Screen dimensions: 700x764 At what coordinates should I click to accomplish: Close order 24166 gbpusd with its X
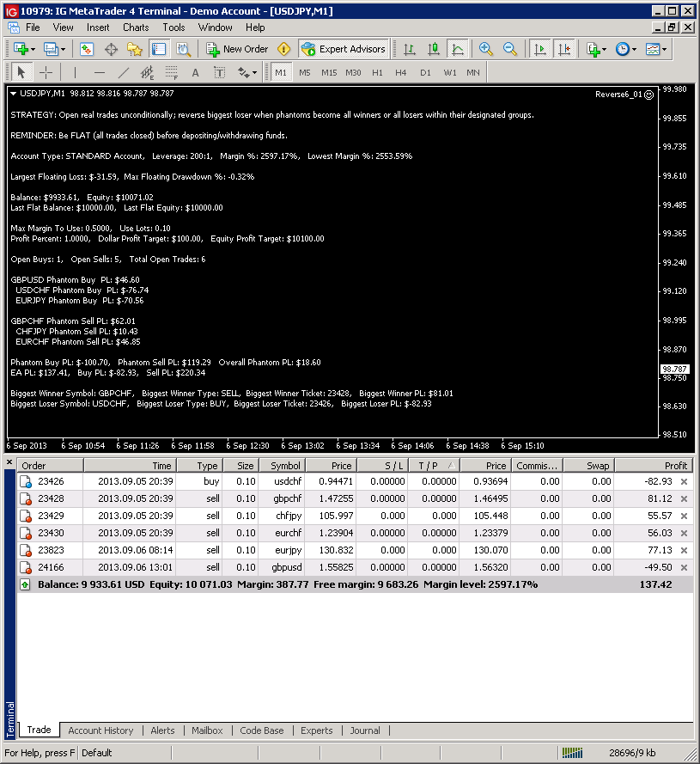tap(684, 568)
